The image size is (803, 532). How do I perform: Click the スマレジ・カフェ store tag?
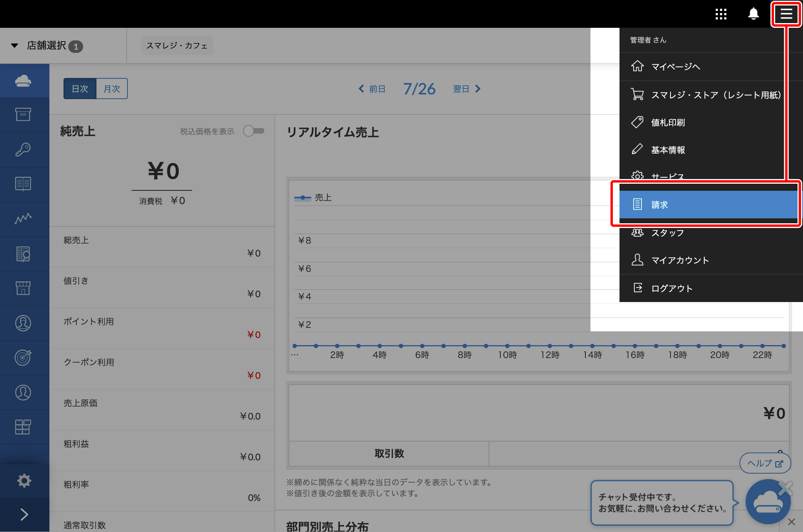[177, 45]
